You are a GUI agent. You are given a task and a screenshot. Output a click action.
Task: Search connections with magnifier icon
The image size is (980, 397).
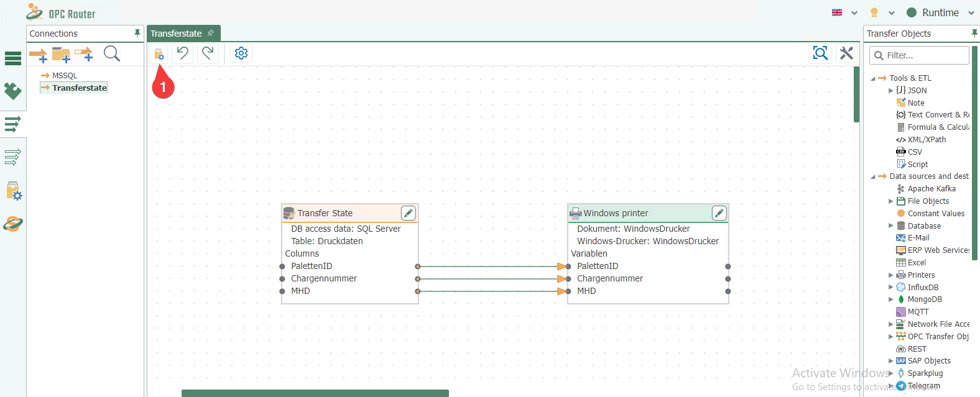(x=112, y=54)
